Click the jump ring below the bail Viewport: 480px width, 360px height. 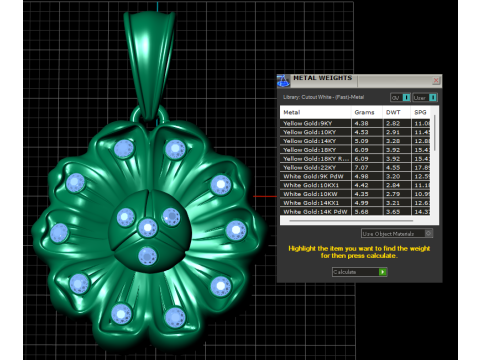tap(150, 115)
